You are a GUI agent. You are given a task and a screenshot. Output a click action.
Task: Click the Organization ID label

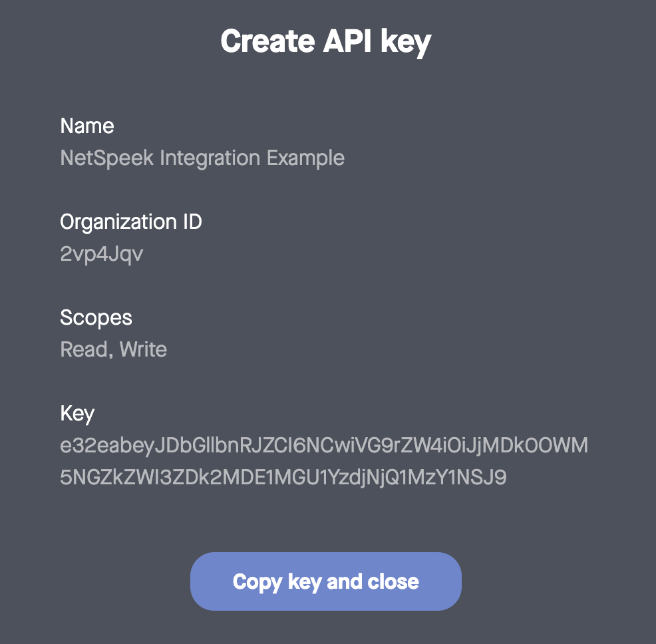pyautogui.click(x=131, y=222)
